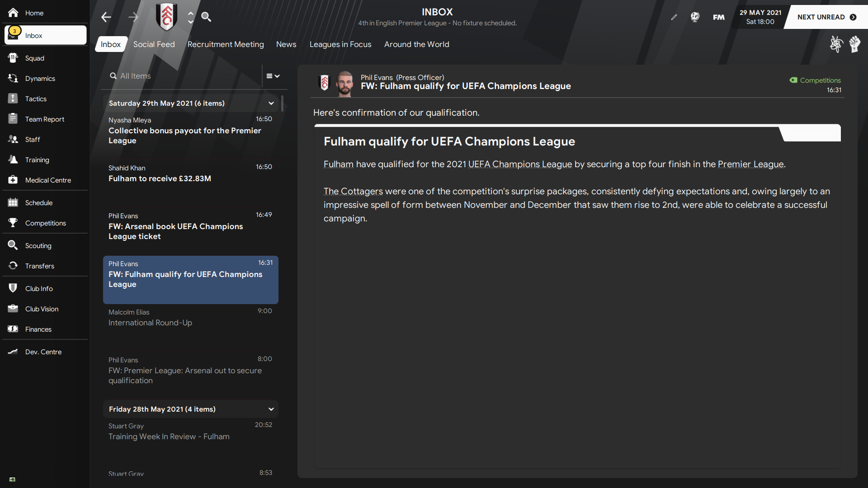Open the Transfers sidebar icon
The image size is (868, 488).
13,266
